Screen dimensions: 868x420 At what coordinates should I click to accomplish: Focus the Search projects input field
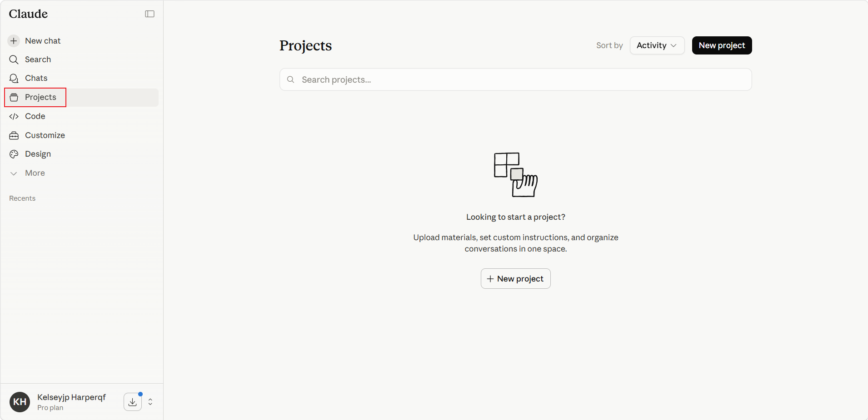[x=516, y=79]
